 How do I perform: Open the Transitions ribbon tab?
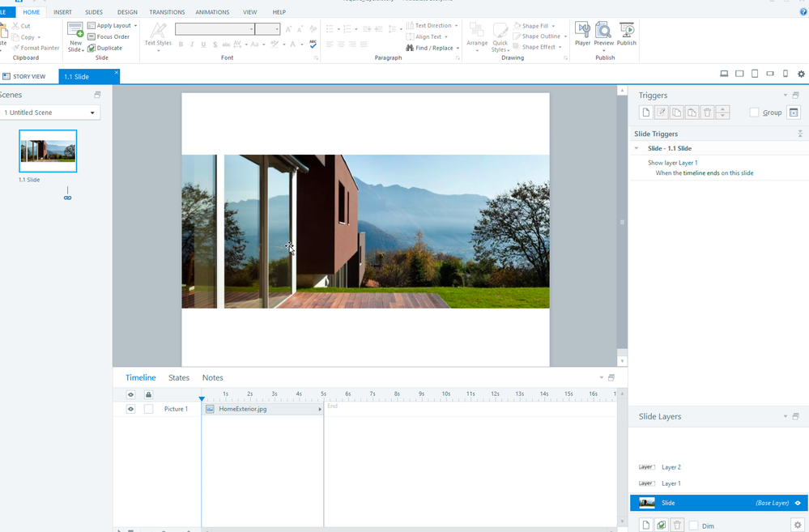point(167,12)
